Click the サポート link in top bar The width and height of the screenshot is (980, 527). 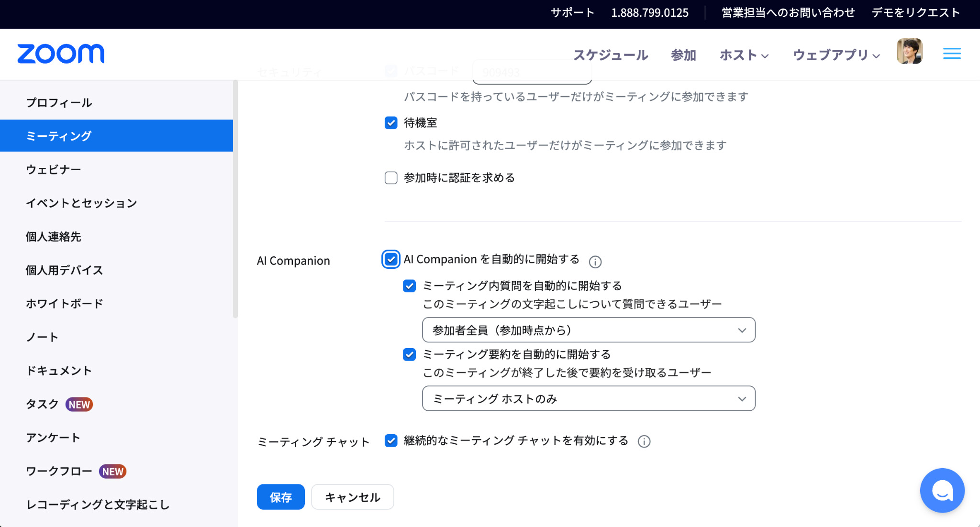click(573, 12)
